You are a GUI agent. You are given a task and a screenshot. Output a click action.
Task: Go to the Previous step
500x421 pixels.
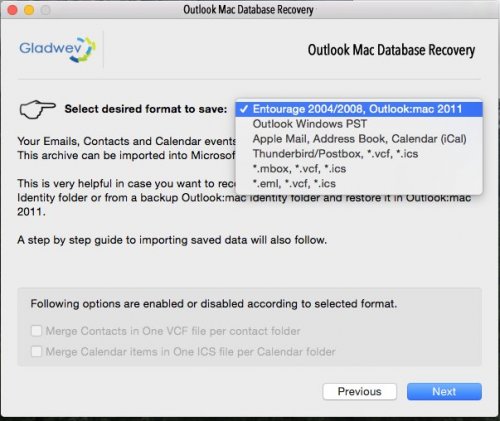360,391
